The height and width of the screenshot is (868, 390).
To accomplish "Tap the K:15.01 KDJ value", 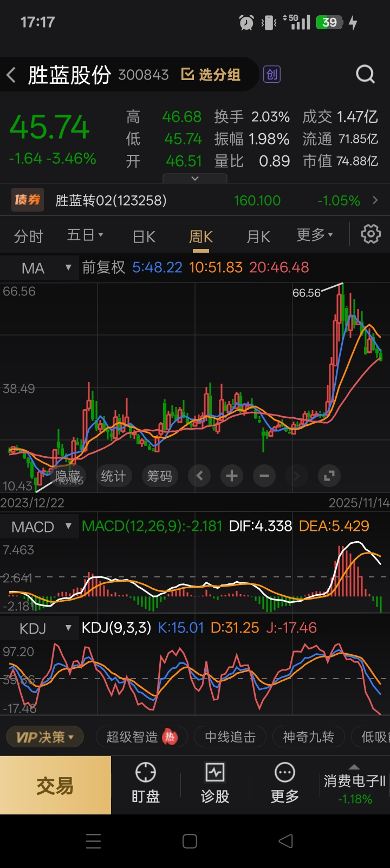I will click(181, 628).
